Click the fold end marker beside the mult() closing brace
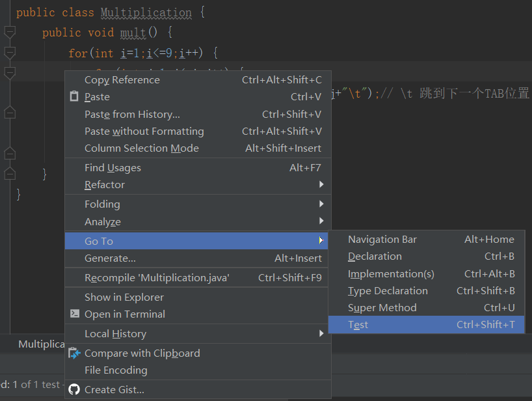 [x=10, y=174]
